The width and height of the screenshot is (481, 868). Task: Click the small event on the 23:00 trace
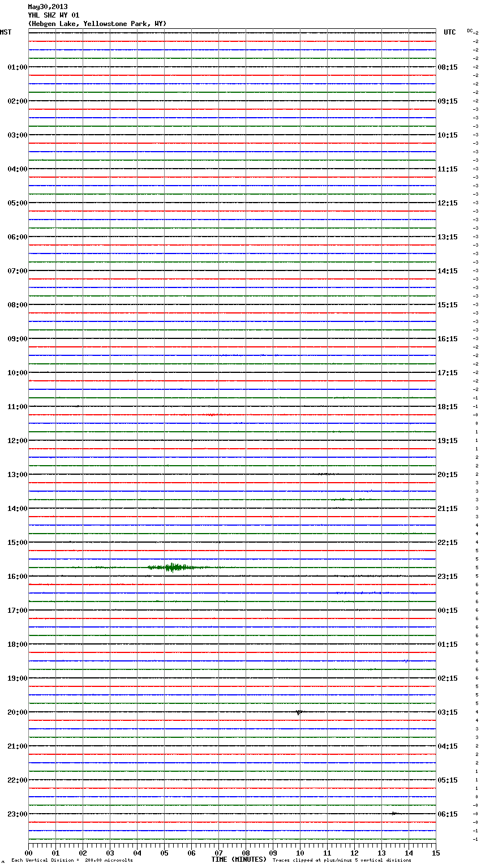click(x=394, y=814)
